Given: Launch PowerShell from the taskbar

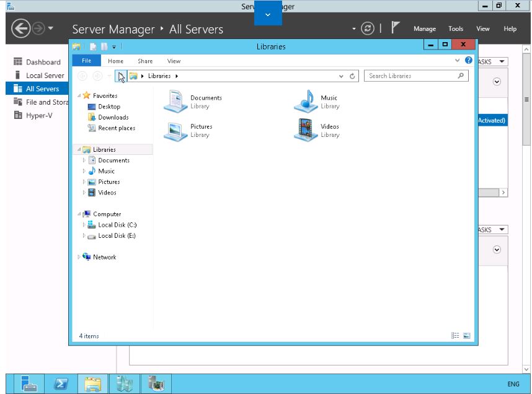Looking at the screenshot, I should pos(61,383).
